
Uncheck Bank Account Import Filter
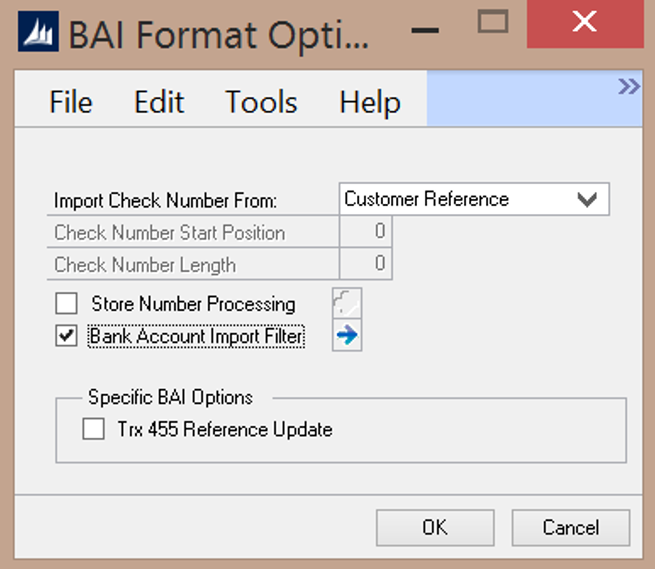pos(67,337)
